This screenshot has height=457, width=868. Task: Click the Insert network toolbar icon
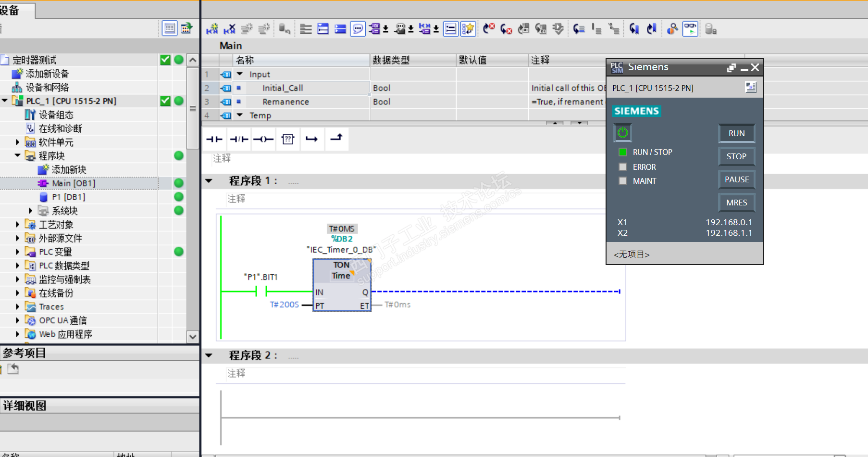pyautogui.click(x=212, y=29)
